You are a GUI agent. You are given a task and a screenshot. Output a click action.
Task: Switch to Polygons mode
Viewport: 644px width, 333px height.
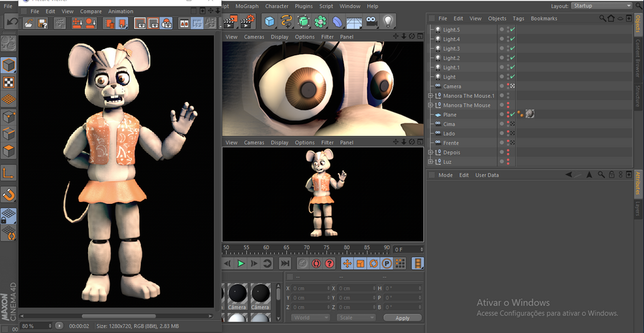point(9,151)
